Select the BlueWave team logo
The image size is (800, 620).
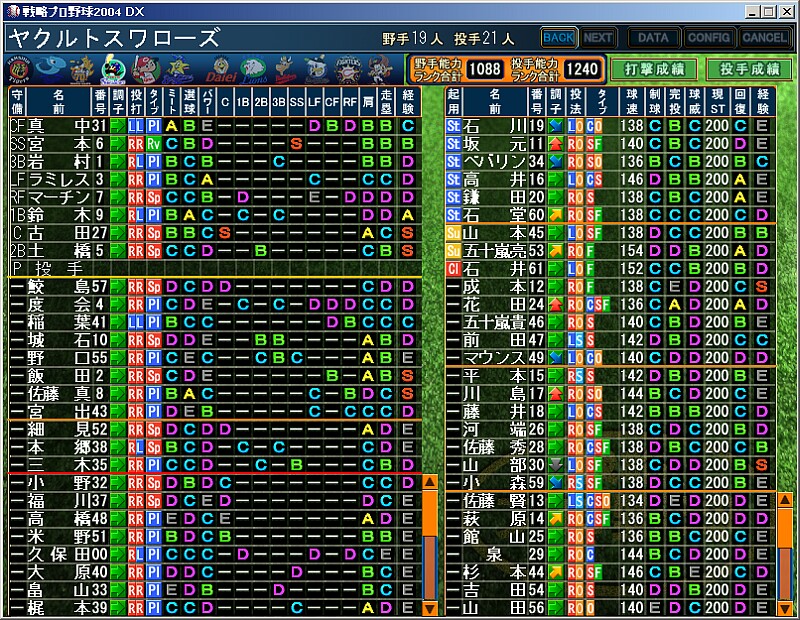pyautogui.click(x=380, y=69)
